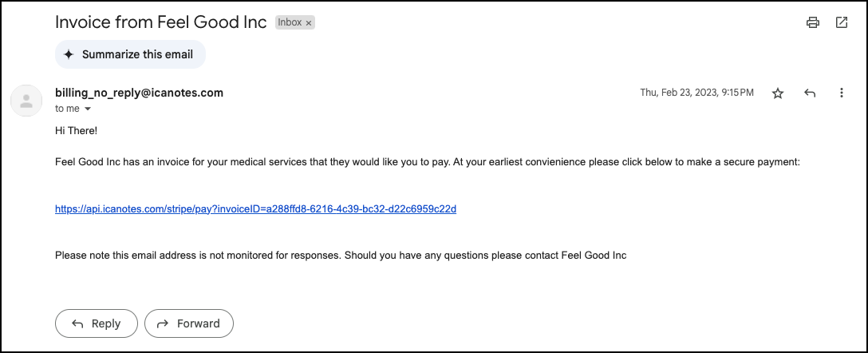Image resolution: width=868 pixels, height=353 pixels.
Task: Click Summarize this email
Action: (130, 54)
